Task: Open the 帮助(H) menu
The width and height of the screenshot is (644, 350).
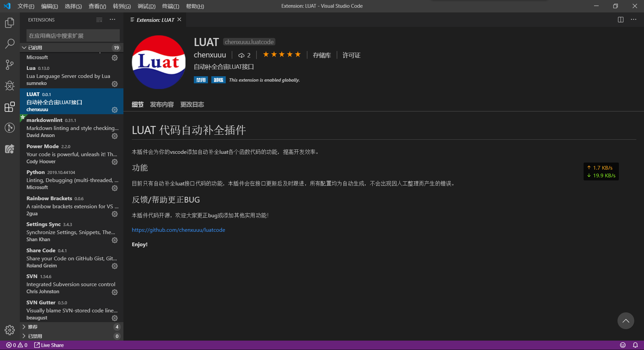Action: (x=195, y=6)
